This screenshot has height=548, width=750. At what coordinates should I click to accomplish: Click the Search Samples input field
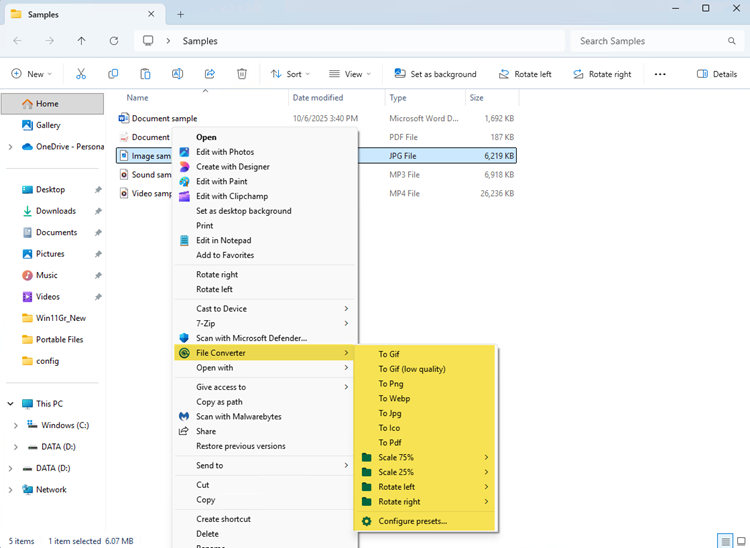(x=650, y=41)
